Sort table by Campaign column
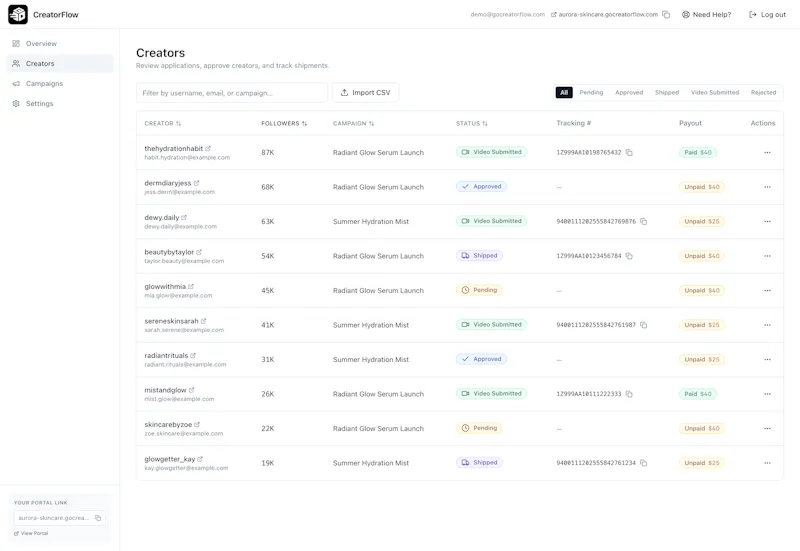Viewport: 800px width, 551px height. (354, 123)
